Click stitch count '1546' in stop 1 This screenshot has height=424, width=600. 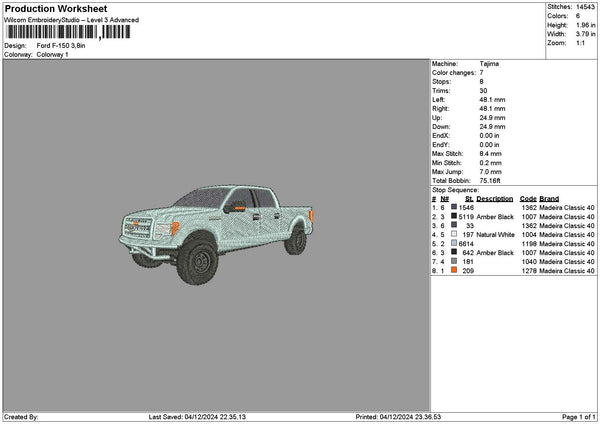point(466,207)
